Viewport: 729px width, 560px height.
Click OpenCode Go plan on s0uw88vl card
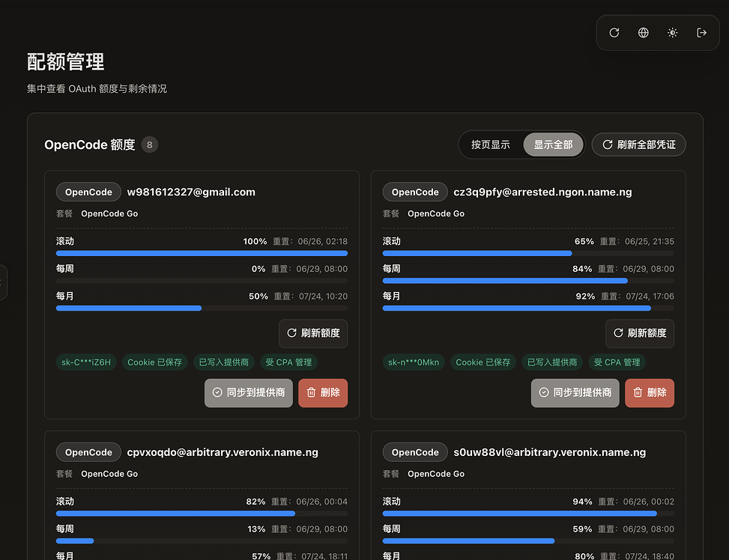pyautogui.click(x=436, y=474)
